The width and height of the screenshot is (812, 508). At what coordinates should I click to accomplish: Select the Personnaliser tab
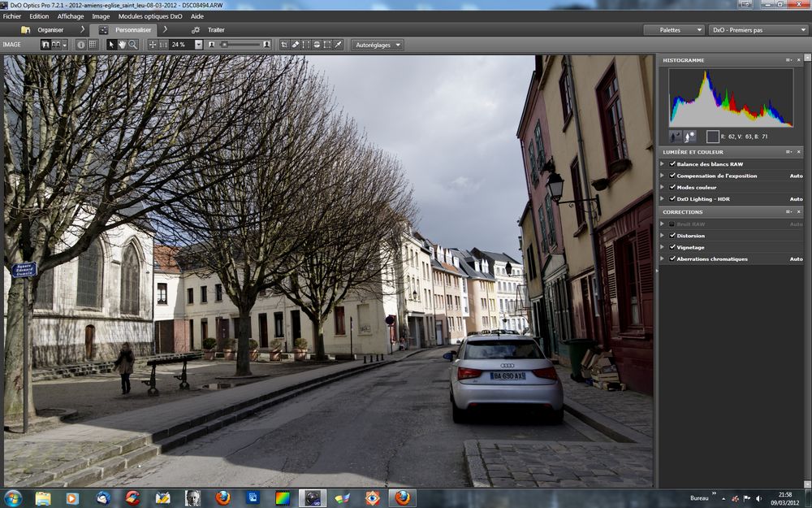[124, 30]
